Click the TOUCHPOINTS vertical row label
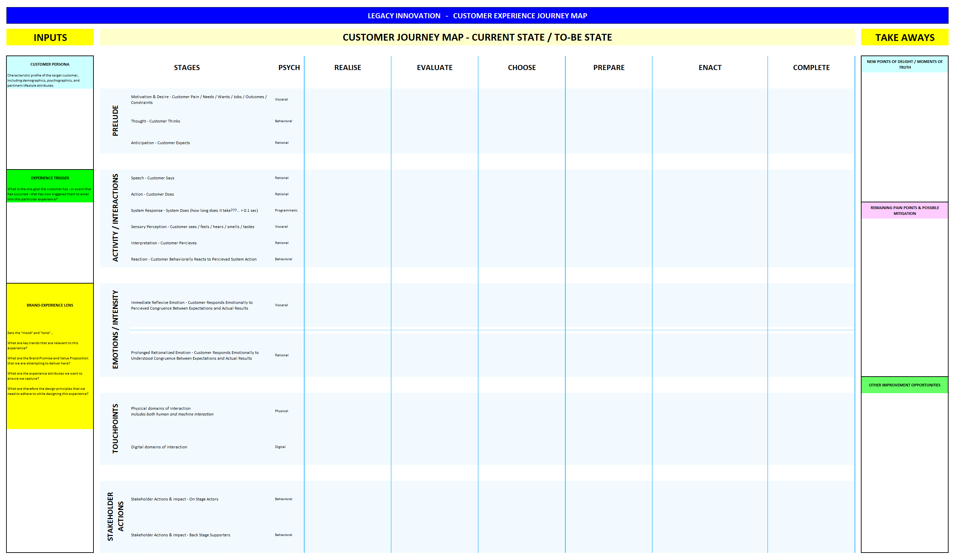This screenshot has height=560, width=955. pos(115,428)
